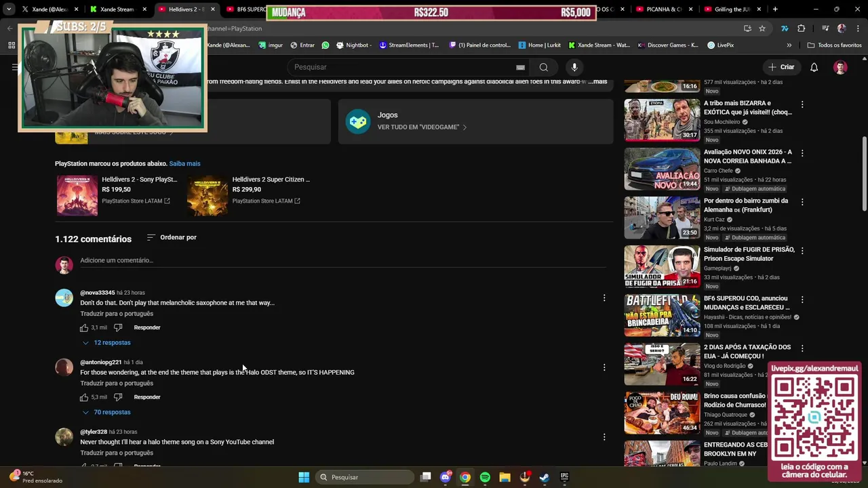Open video options for BF6 SUPEROU COD
Viewport: 868px width, 488px height.
coord(802,300)
